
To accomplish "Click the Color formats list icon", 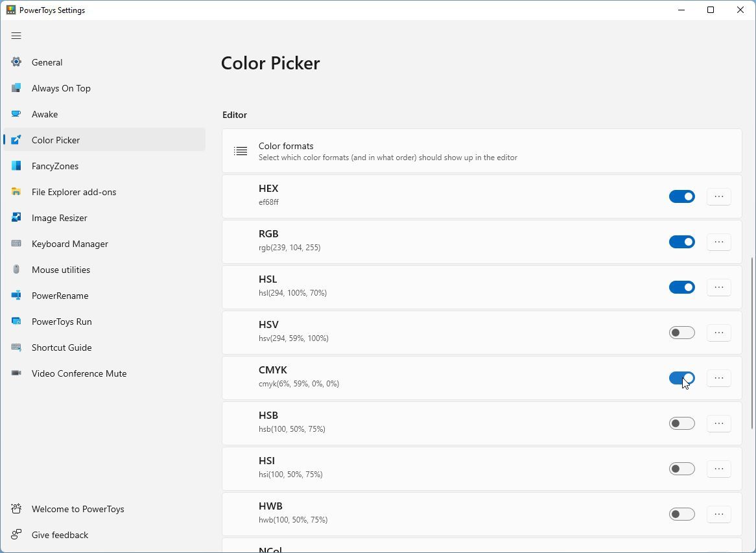I will (240, 150).
